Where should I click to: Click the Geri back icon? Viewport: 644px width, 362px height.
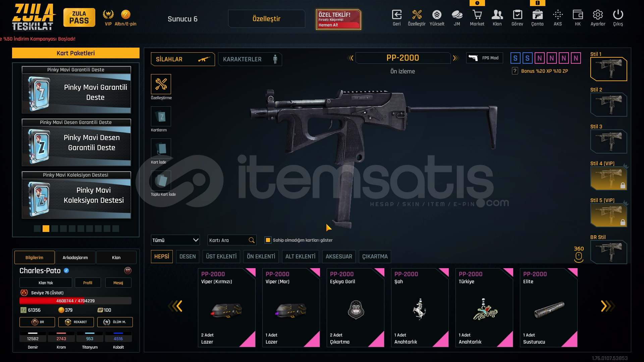[x=396, y=15]
